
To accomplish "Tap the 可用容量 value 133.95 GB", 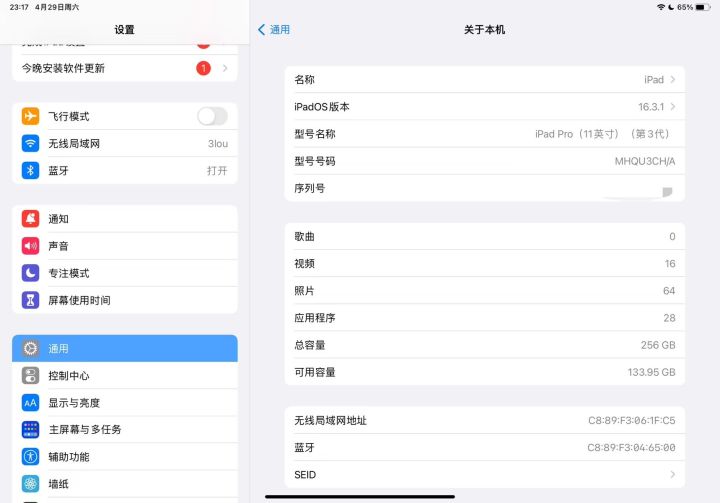I will [652, 372].
